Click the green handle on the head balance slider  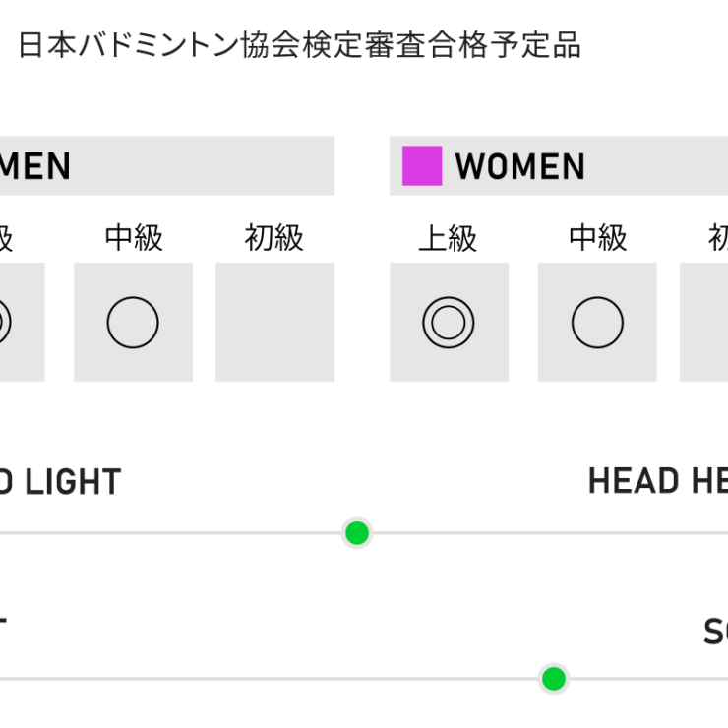tap(357, 533)
